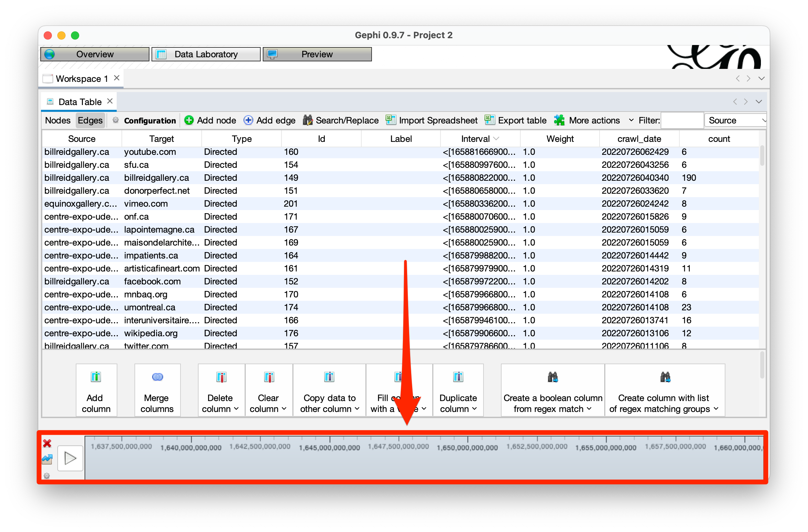This screenshot has height=532, width=808.
Task: Close the Data Table panel
Action: (110, 101)
